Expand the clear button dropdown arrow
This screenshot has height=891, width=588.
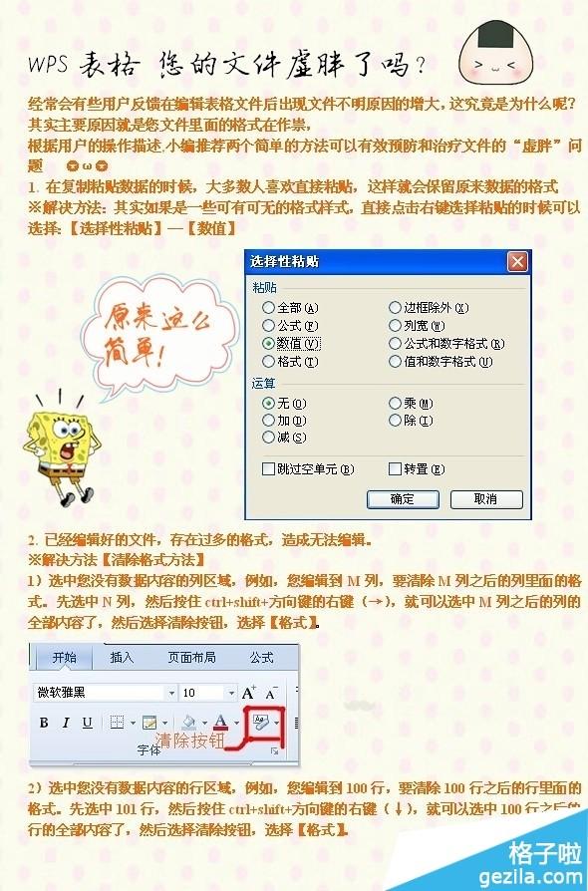click(277, 723)
